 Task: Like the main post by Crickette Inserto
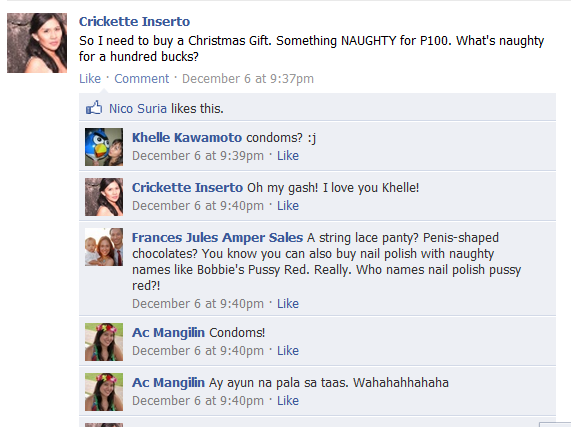coord(90,79)
